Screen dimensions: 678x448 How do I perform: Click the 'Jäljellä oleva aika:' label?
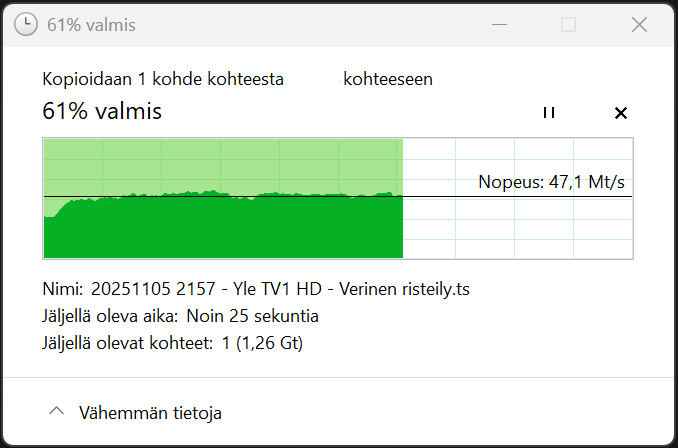click(x=110, y=317)
